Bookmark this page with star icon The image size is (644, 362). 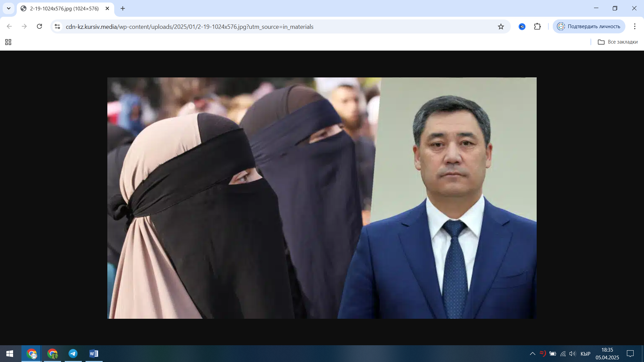point(501,26)
